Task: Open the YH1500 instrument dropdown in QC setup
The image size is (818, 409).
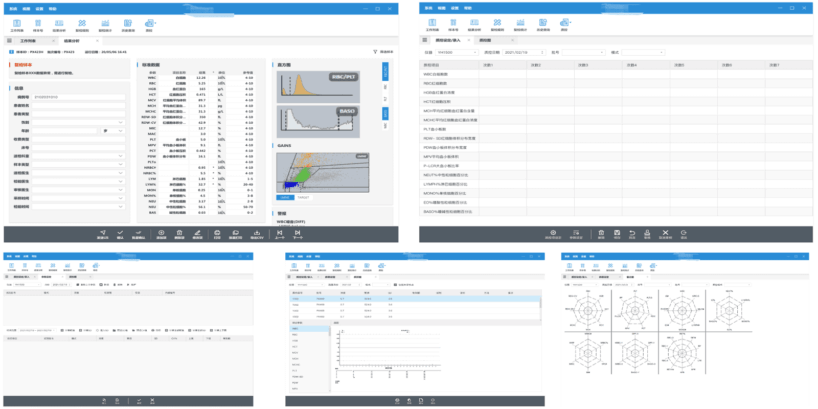Action: click(457, 51)
